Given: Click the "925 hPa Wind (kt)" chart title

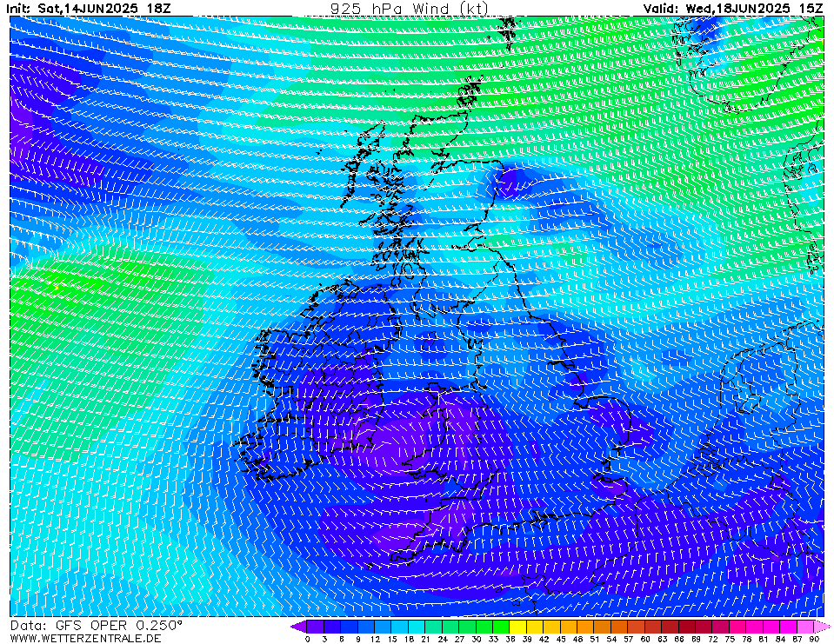Looking at the screenshot, I should pyautogui.click(x=409, y=8).
